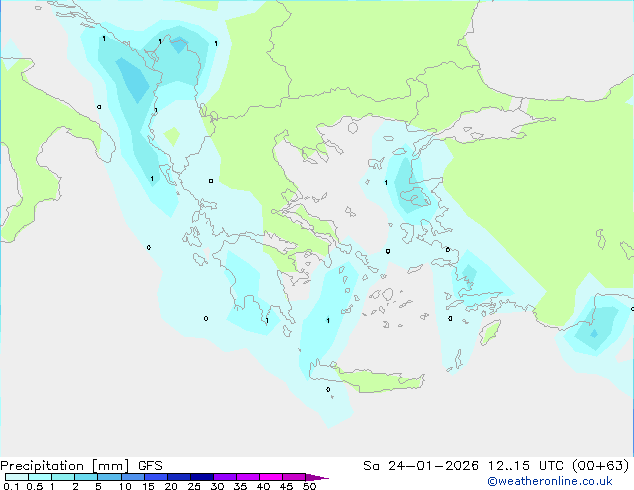
Task: Click legend swatch between 45 and 50
Action: [x=294, y=477]
